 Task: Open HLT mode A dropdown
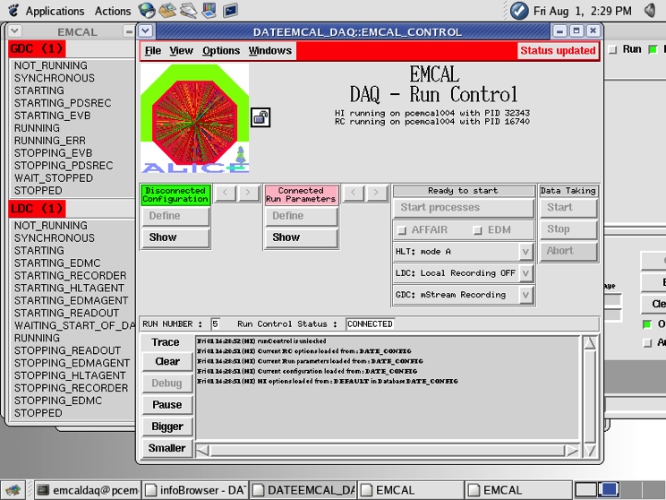tap(525, 251)
